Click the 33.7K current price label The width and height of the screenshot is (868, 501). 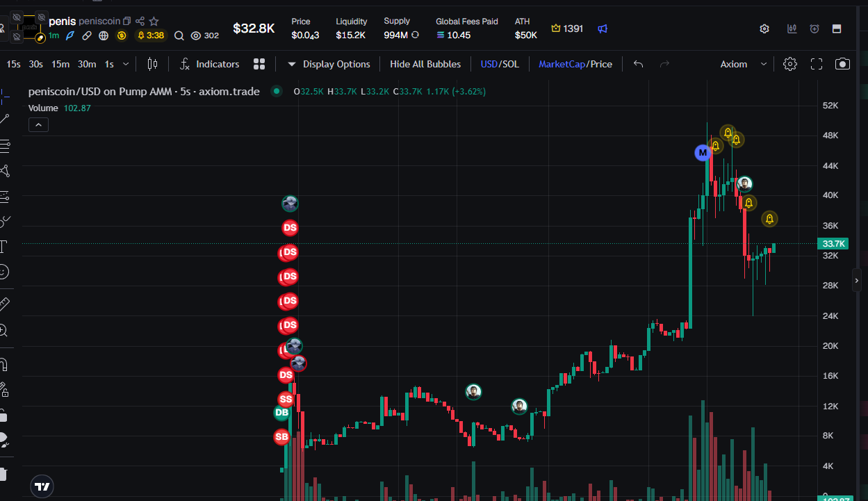coord(833,244)
